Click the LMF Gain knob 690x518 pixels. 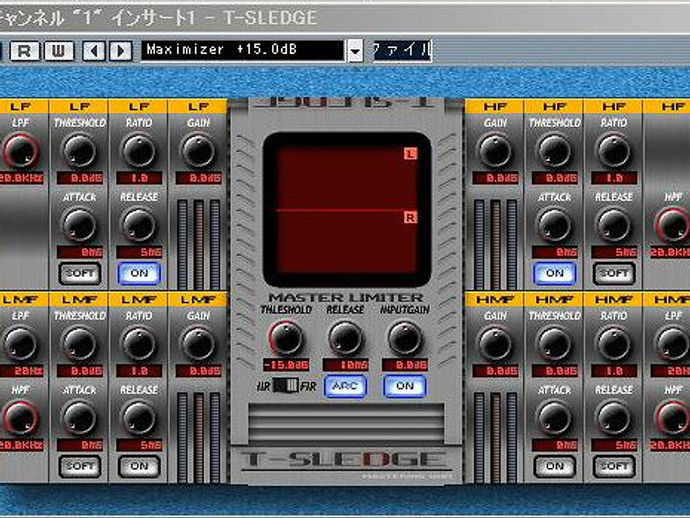pyautogui.click(x=198, y=344)
